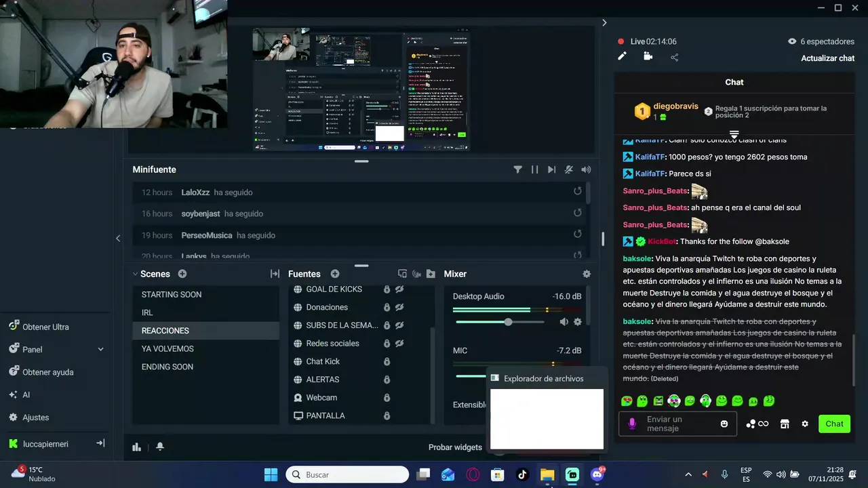Click the camera icon under Live timer
868x488 pixels.
point(648,57)
